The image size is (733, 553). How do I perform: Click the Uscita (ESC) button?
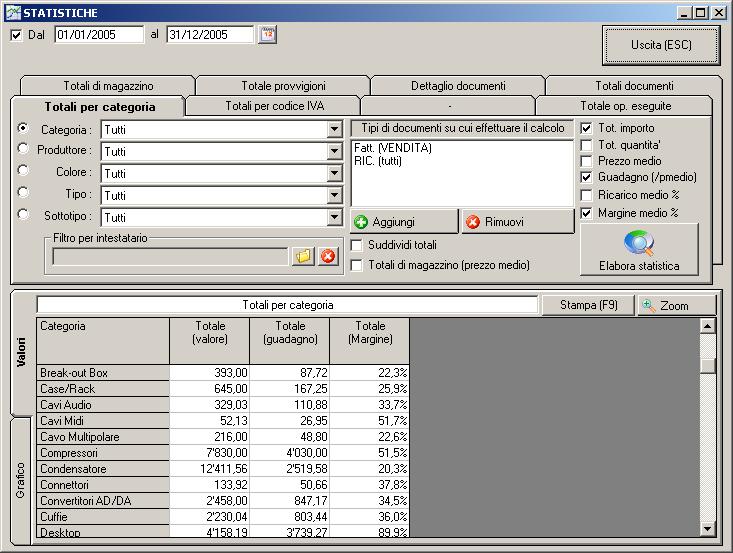tap(661, 45)
